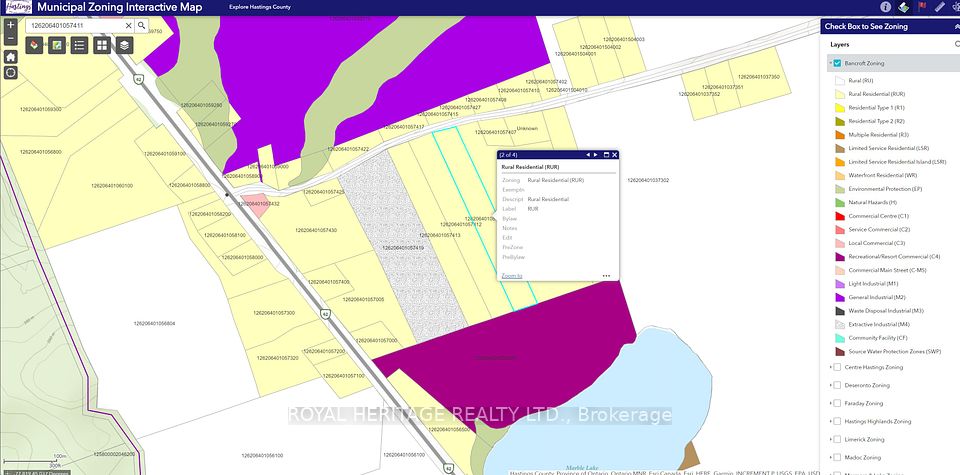Open the About info icon in header
Screen dimensions: 960x475
885,7
